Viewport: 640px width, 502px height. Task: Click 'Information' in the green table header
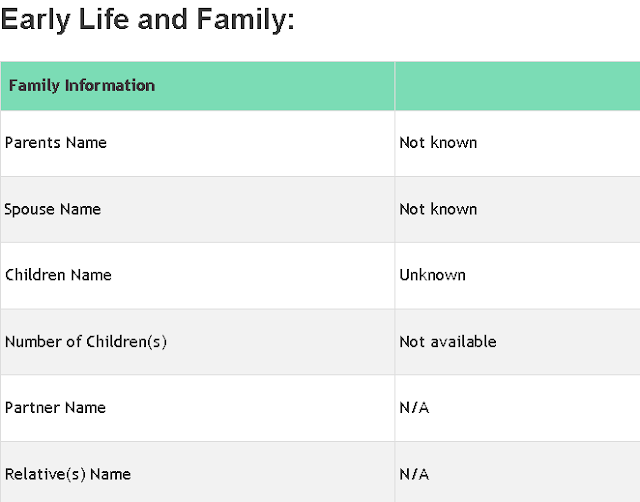point(110,86)
